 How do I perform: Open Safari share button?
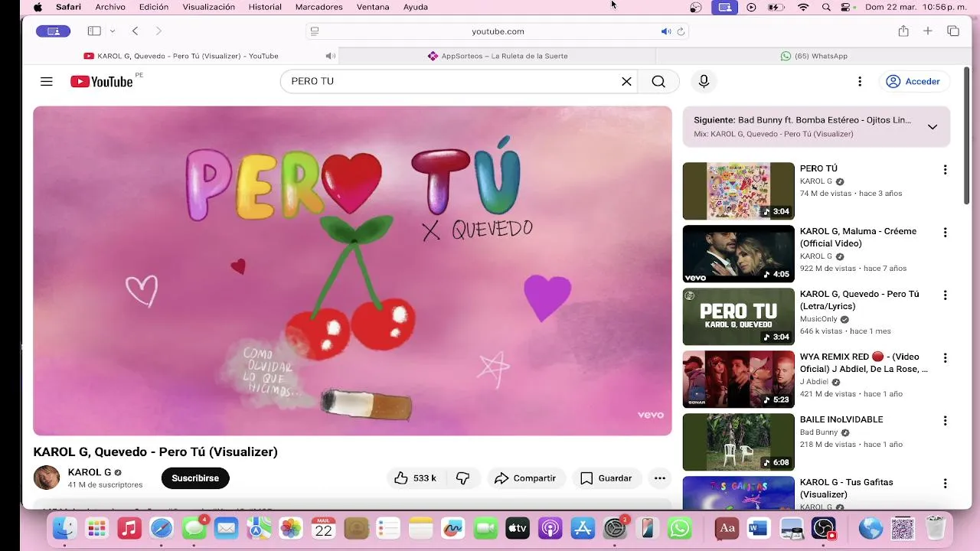pos(903,31)
